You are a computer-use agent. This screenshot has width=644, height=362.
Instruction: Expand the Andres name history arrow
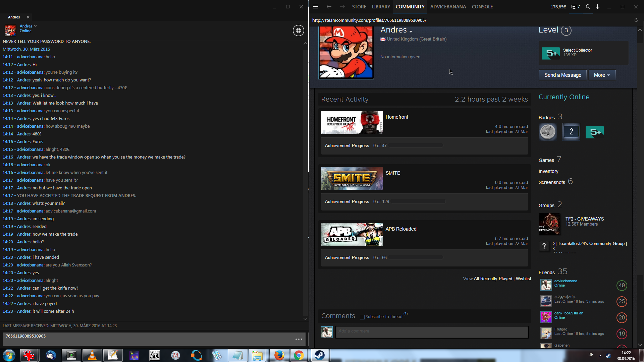coord(411,31)
